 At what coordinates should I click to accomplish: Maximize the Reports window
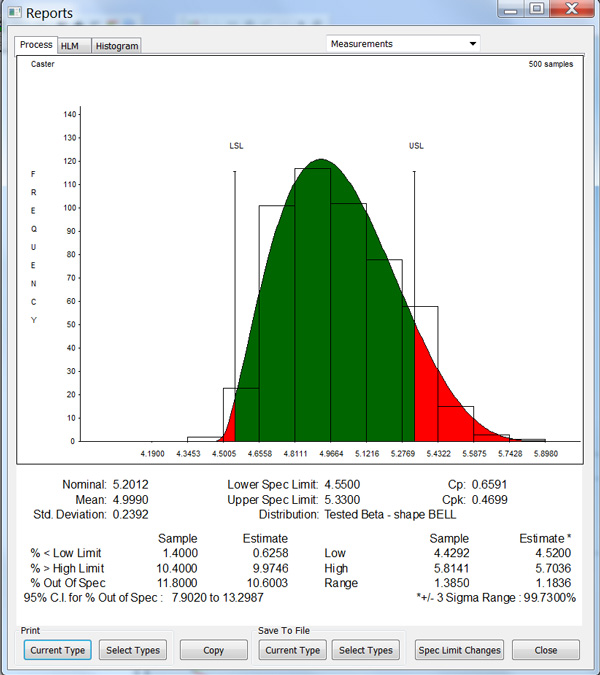click(x=537, y=9)
